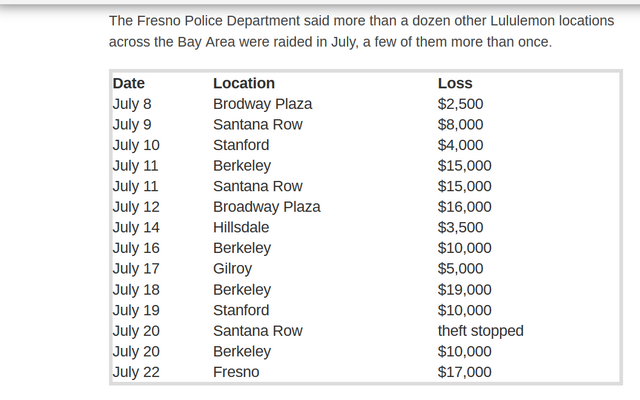Select the $5,000 Gilroy loss value
Image resolution: width=640 pixels, height=400 pixels.
(460, 269)
